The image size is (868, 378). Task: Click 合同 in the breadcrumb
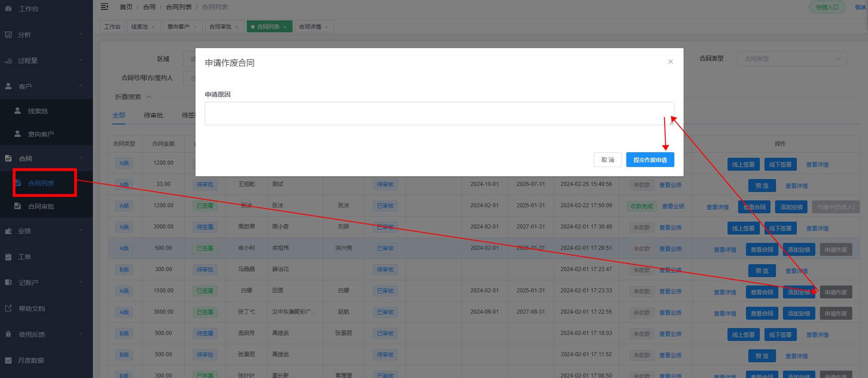[x=149, y=7]
